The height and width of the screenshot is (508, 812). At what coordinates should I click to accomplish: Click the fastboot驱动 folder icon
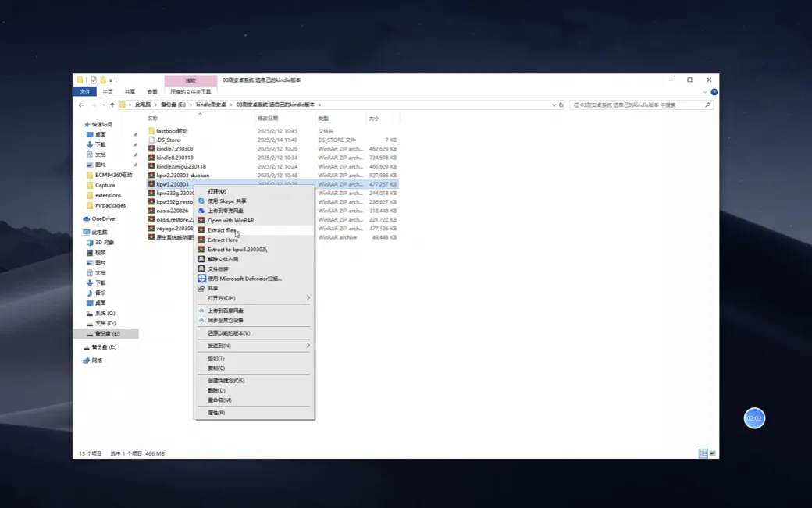151,131
